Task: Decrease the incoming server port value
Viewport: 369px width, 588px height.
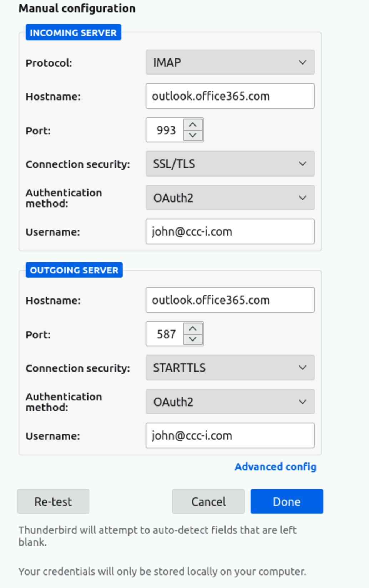Action: [x=193, y=136]
